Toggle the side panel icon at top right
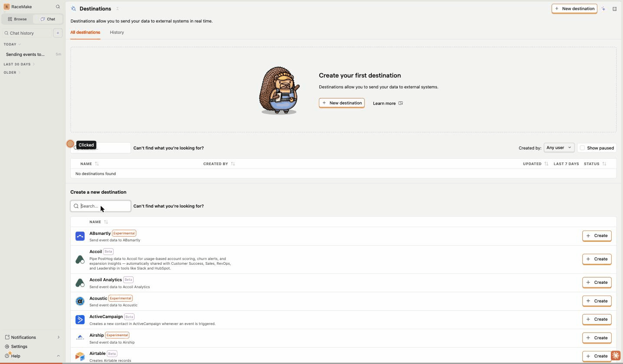The image size is (623, 364). click(615, 9)
